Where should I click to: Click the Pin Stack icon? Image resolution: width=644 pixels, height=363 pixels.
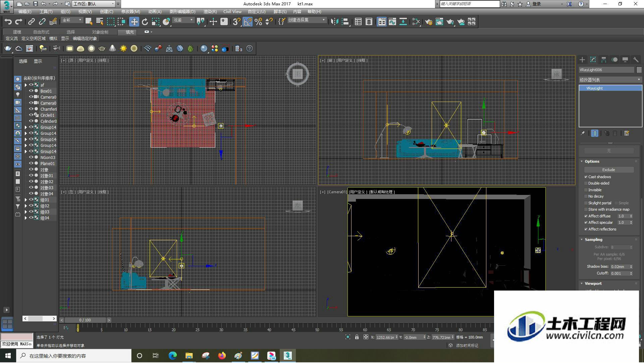click(583, 133)
